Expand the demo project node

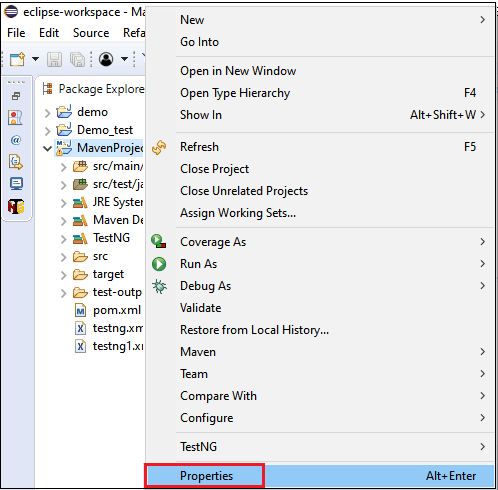coord(48,113)
